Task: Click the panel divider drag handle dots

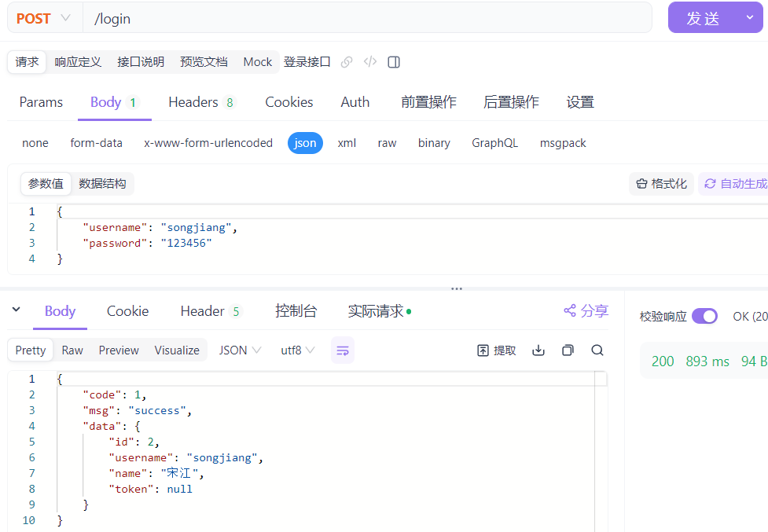Action: 457,288
